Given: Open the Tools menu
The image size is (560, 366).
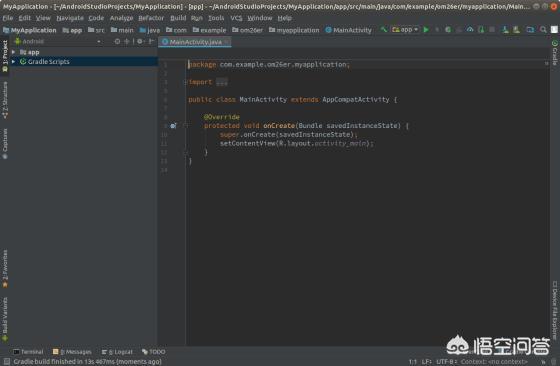Looking at the screenshot, I should 216,18.
